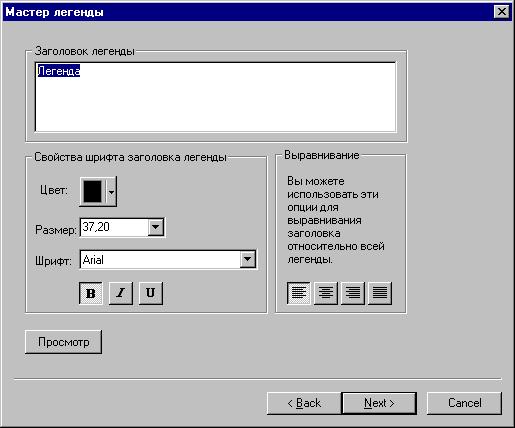Toggle Bold formatting for legend title
This screenshot has width=515, height=428.
(x=91, y=293)
